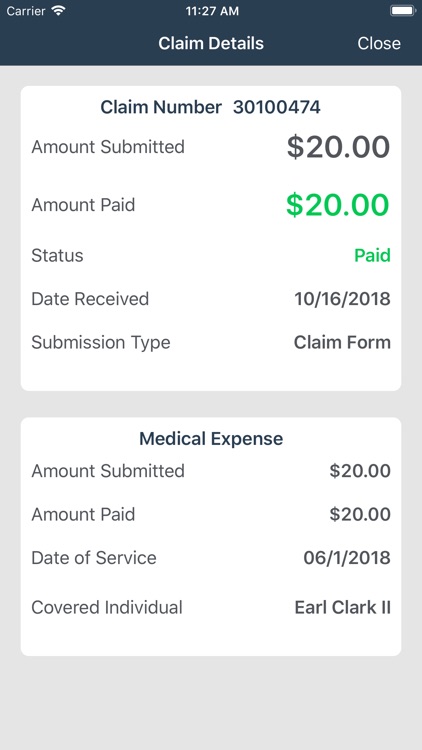Tap the Medical Expense section heading
This screenshot has width=422, height=750.
[211, 439]
